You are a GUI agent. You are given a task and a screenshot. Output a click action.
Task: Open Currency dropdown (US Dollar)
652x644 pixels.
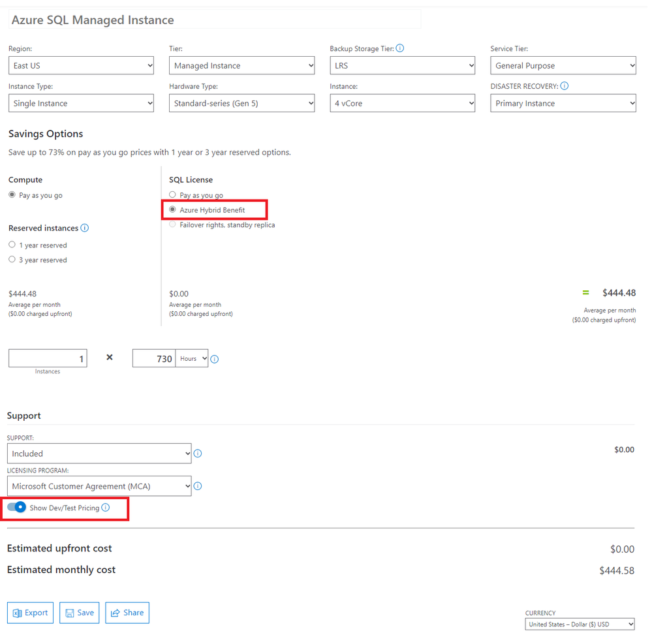580,624
